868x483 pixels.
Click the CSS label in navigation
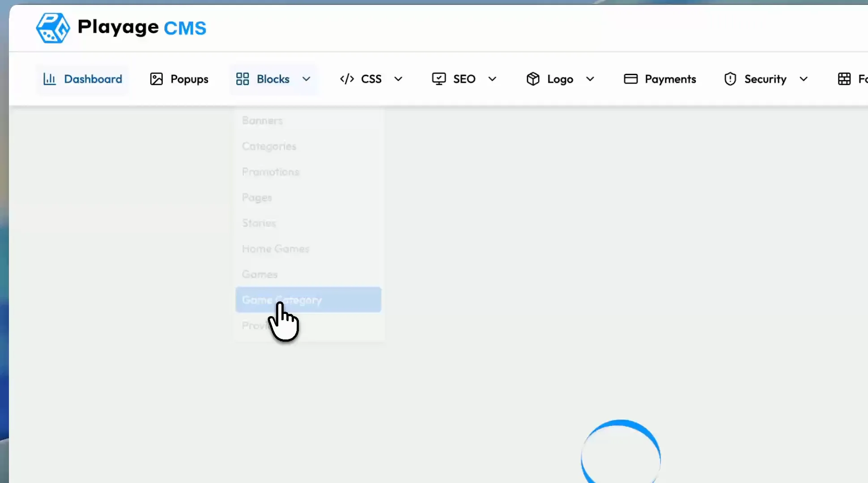[371, 79]
